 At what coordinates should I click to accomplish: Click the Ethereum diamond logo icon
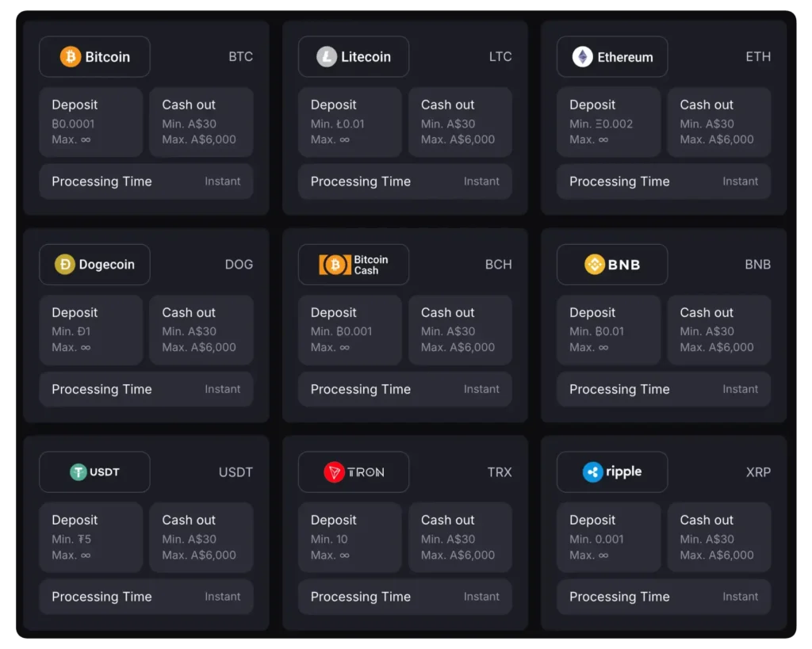[583, 57]
